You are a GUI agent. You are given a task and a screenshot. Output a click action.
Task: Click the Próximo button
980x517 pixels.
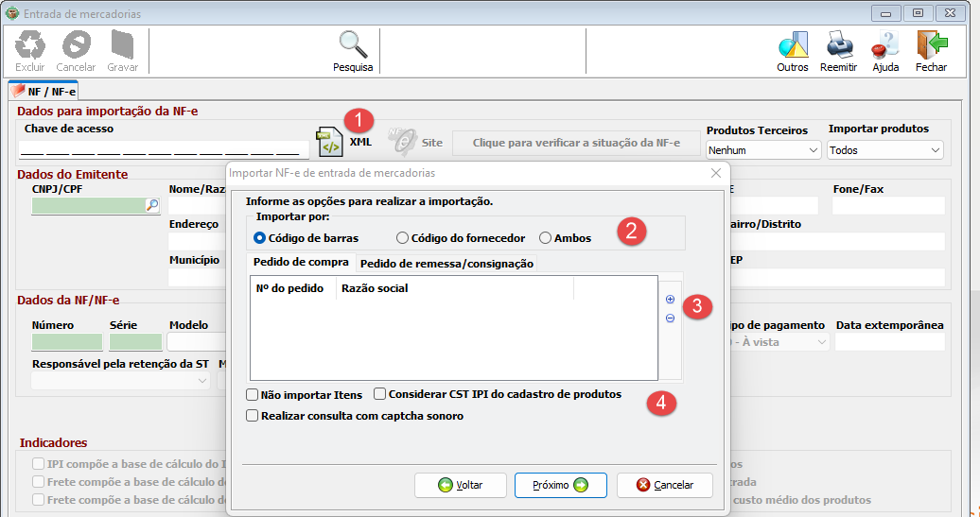pos(560,485)
